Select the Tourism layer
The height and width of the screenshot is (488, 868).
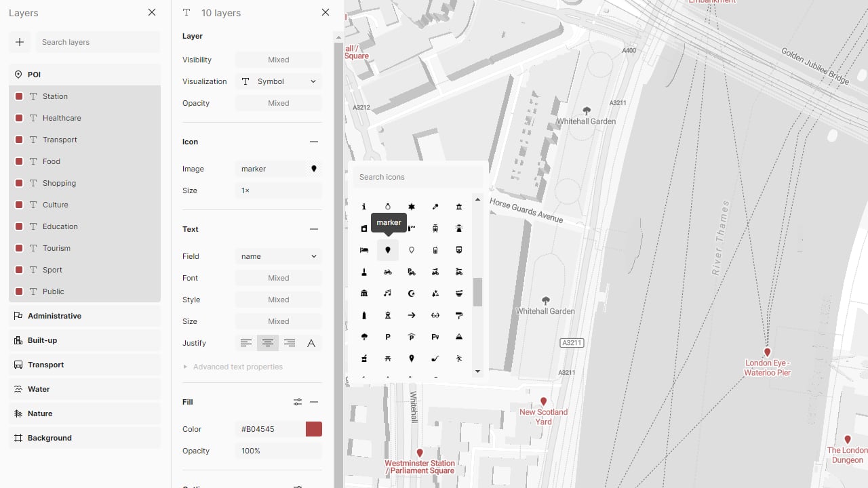(x=85, y=248)
